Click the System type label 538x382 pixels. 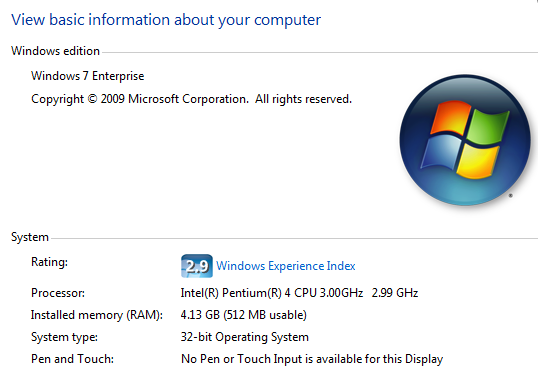pos(64,337)
